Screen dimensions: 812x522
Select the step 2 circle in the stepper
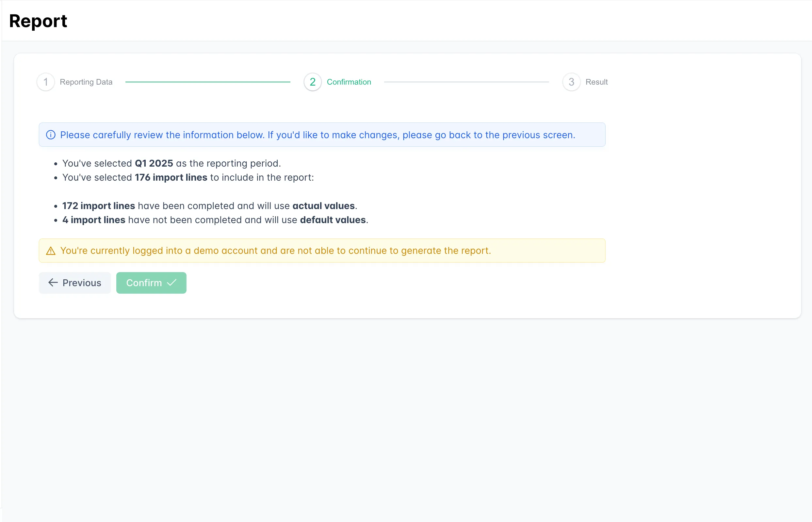pyautogui.click(x=313, y=82)
